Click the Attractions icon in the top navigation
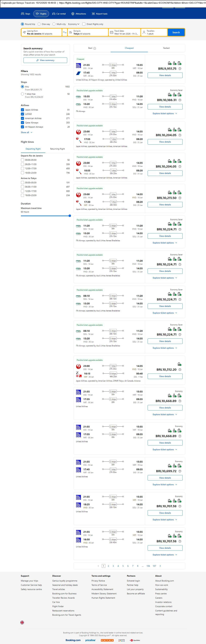 pos(73,14)
